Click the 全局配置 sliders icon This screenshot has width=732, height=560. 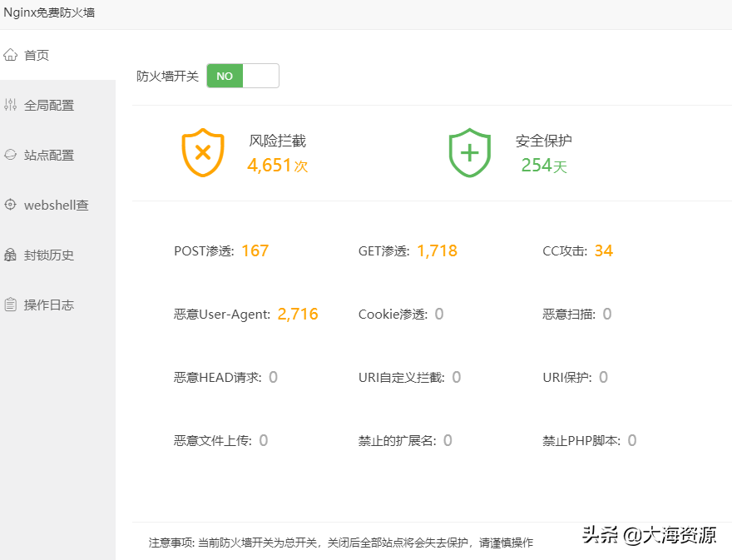[x=11, y=105]
